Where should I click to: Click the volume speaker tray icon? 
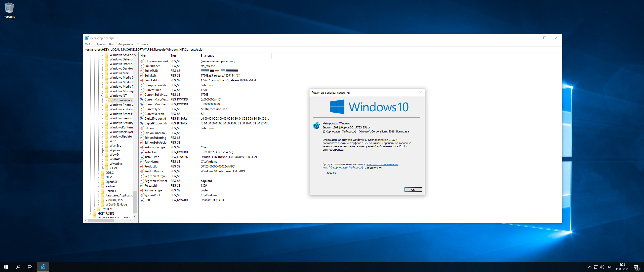(x=602, y=267)
